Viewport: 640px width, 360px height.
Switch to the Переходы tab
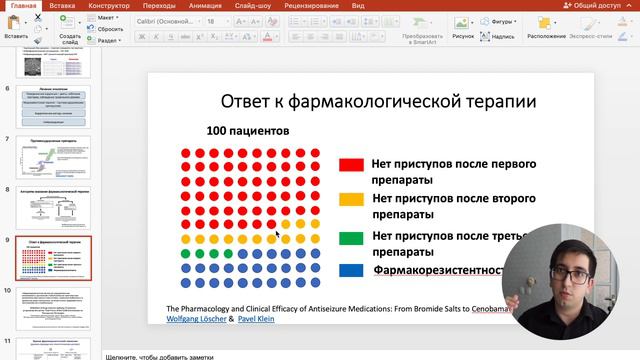[159, 6]
